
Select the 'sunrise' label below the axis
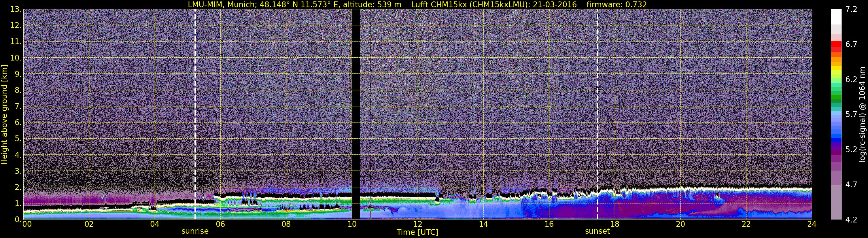[x=195, y=231]
